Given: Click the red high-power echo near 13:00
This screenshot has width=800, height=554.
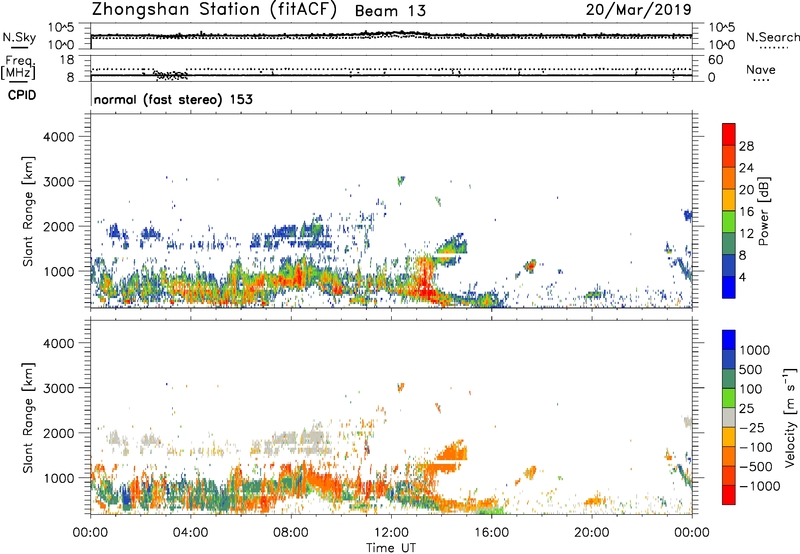Looking at the screenshot, I should 423,280.
